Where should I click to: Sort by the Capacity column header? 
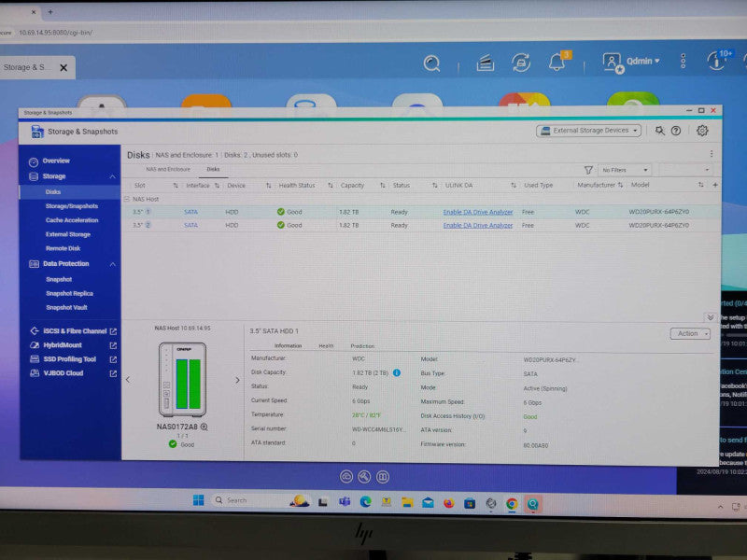point(352,185)
